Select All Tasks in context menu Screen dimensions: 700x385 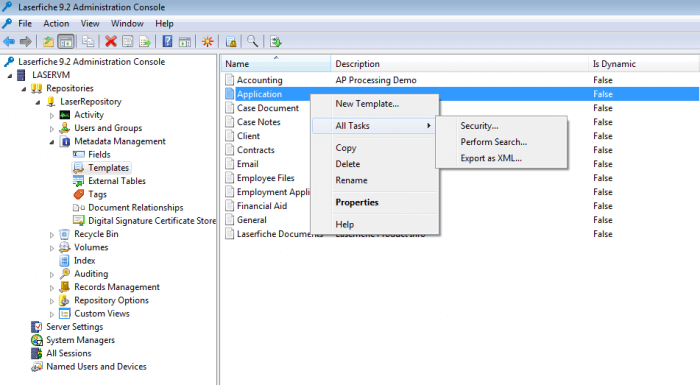tap(375, 126)
